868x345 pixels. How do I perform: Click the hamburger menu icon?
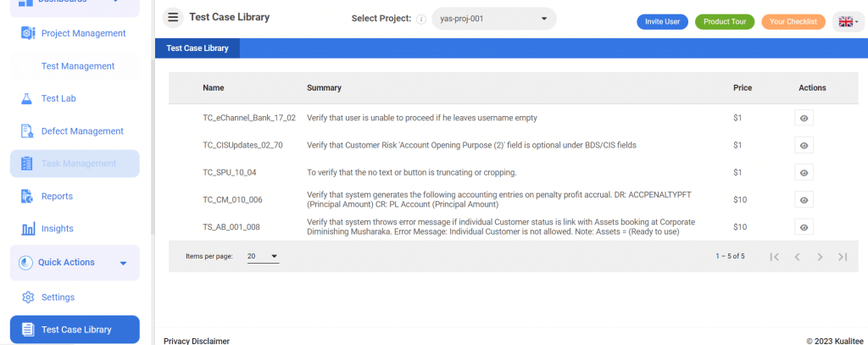tap(173, 18)
